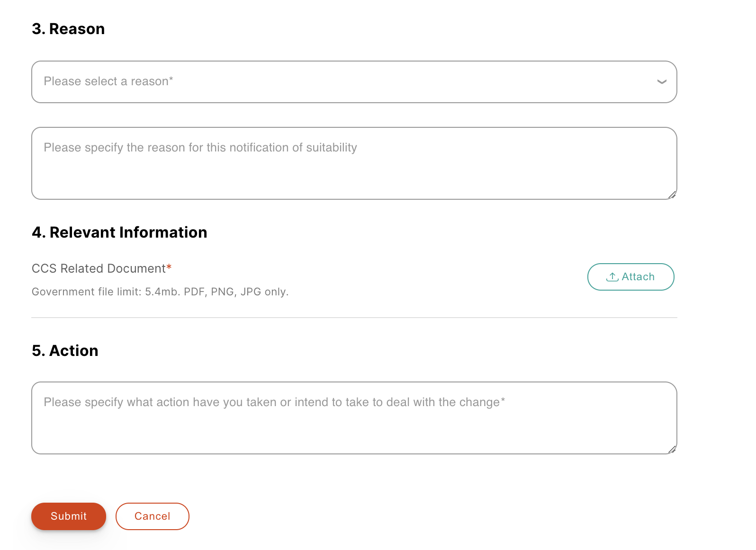Attach a CCS Related Document
The image size is (756, 550).
(630, 277)
